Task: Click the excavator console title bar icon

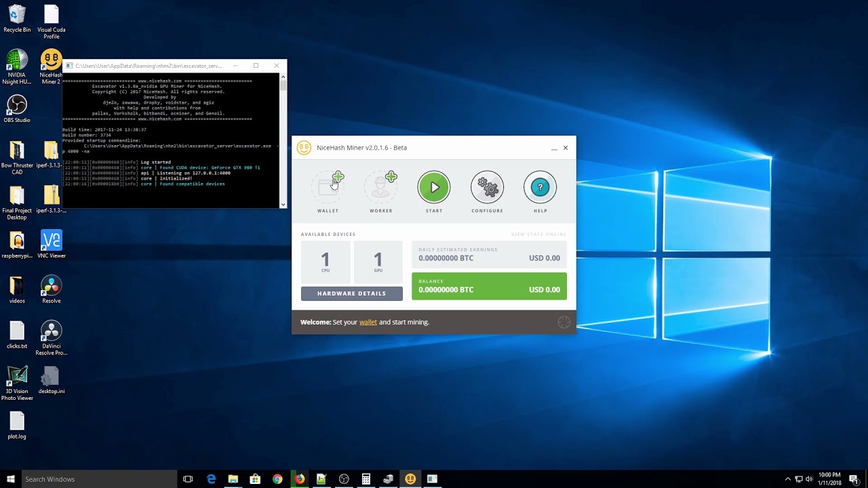Action: pos(68,66)
